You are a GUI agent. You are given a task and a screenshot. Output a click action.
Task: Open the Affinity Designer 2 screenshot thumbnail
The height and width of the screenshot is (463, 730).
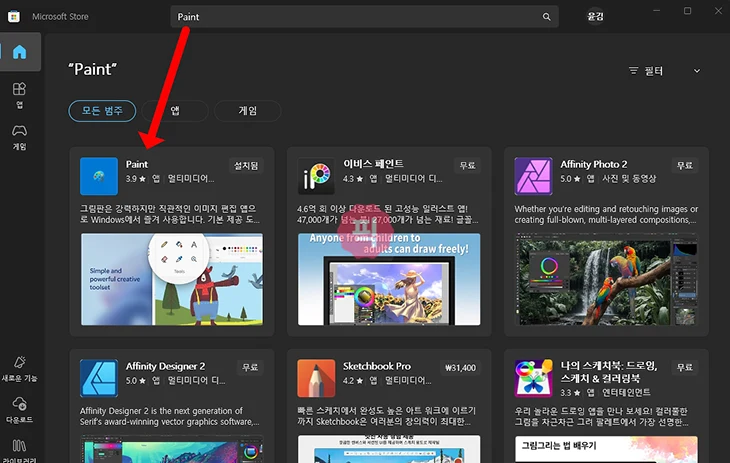coord(172,449)
